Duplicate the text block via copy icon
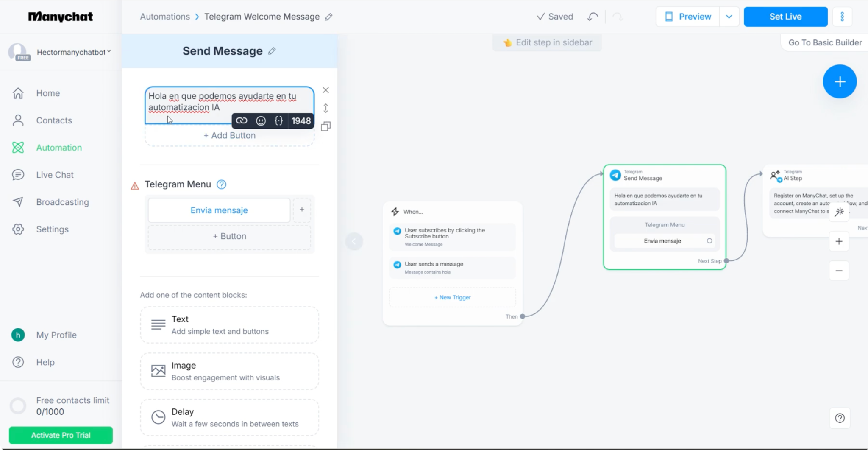 (x=325, y=126)
